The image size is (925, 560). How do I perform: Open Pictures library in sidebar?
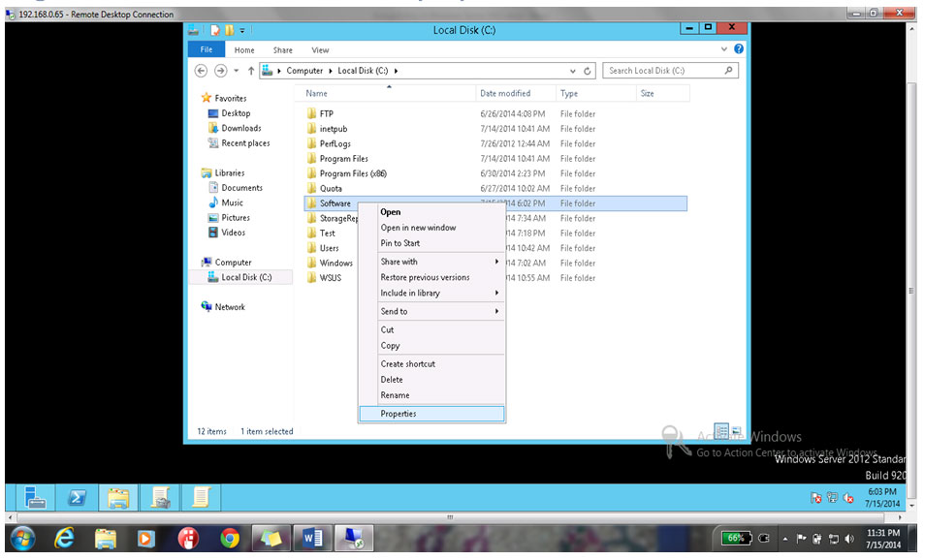236,218
